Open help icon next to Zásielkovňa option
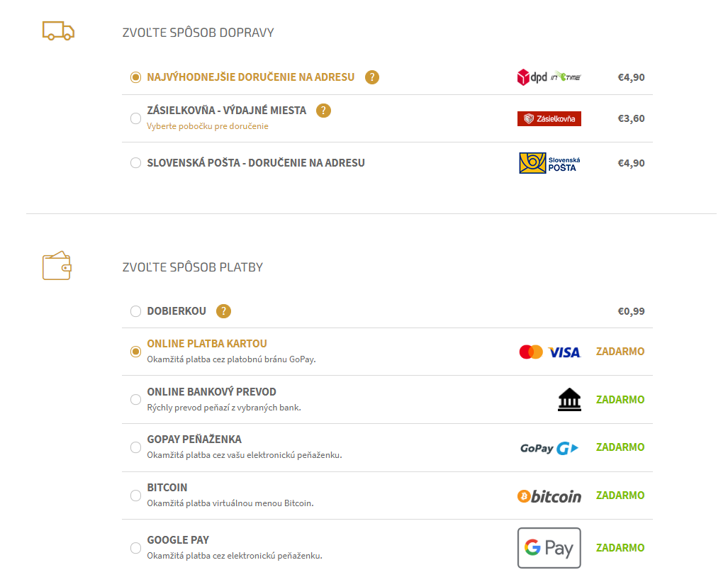This screenshot has width=728, height=582. pyautogui.click(x=324, y=111)
